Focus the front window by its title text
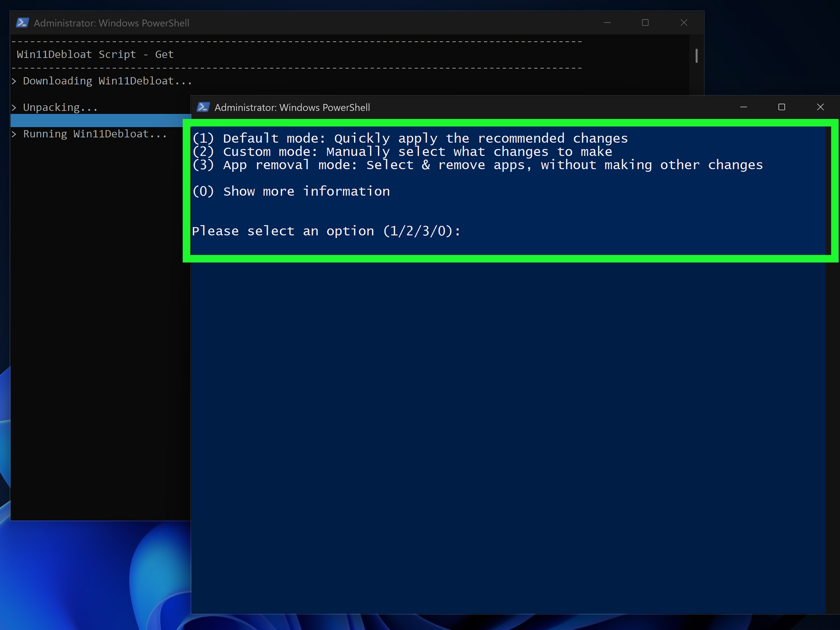 pos(292,107)
